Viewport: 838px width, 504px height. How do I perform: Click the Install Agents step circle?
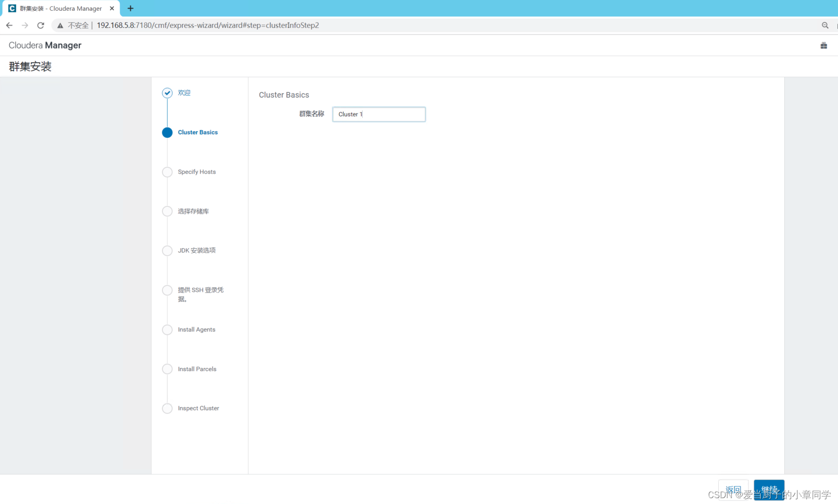(x=167, y=330)
